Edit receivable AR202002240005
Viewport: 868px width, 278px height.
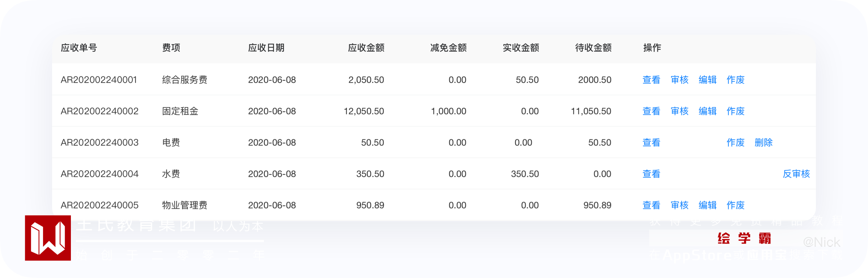pos(707,205)
